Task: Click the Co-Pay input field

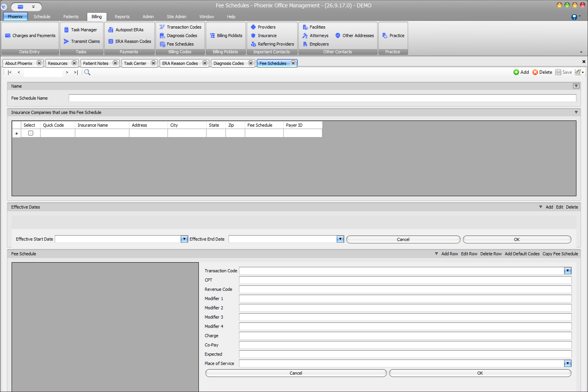Action: 405,345
